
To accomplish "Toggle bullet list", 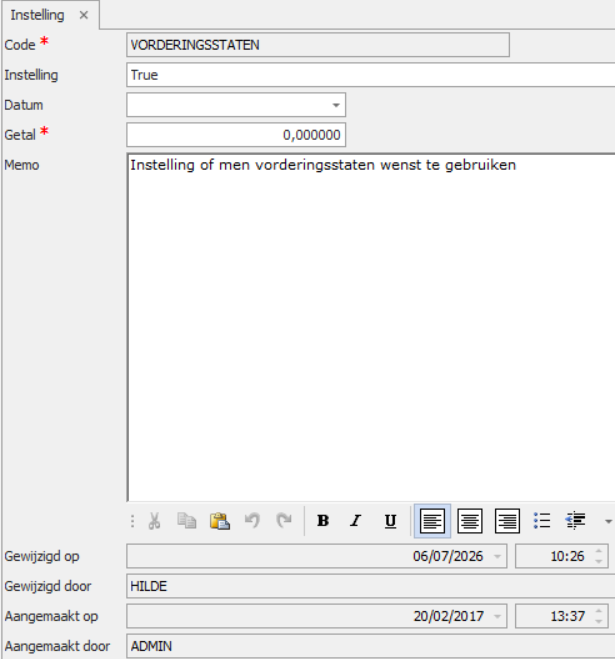I will (x=542, y=521).
